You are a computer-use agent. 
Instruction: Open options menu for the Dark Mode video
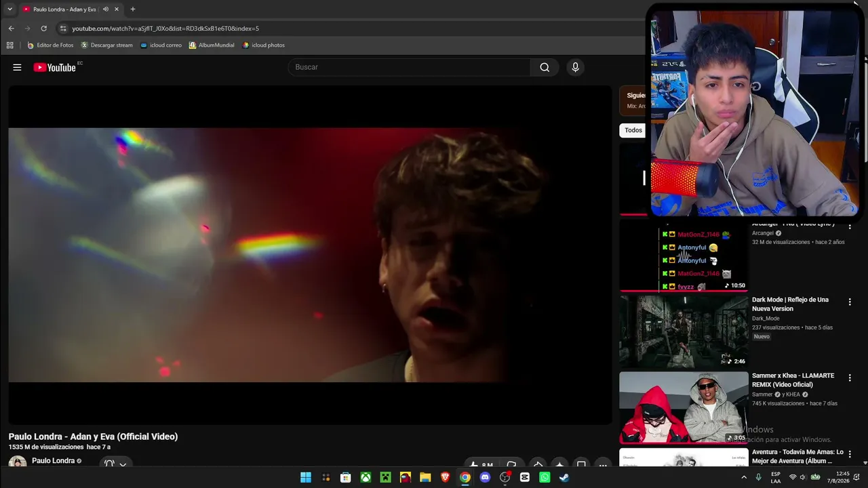(850, 302)
